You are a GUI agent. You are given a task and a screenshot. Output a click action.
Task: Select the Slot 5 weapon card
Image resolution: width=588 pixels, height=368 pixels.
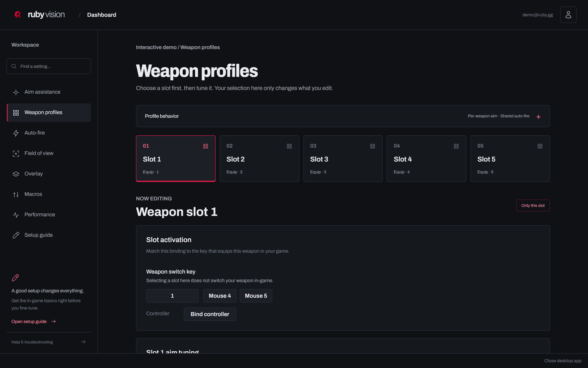coord(510,159)
